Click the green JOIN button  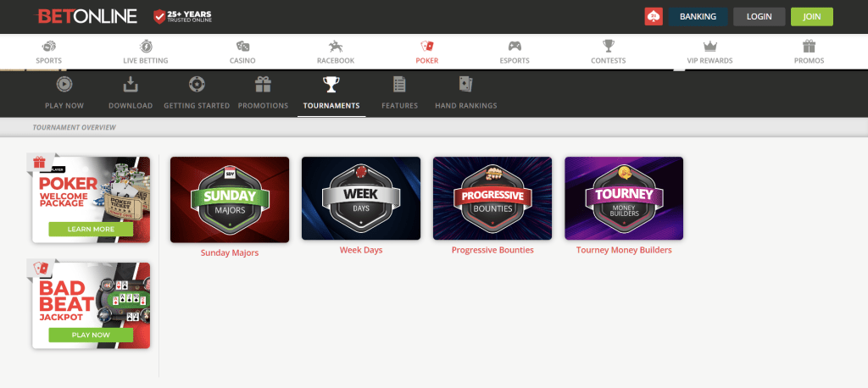pyautogui.click(x=811, y=17)
